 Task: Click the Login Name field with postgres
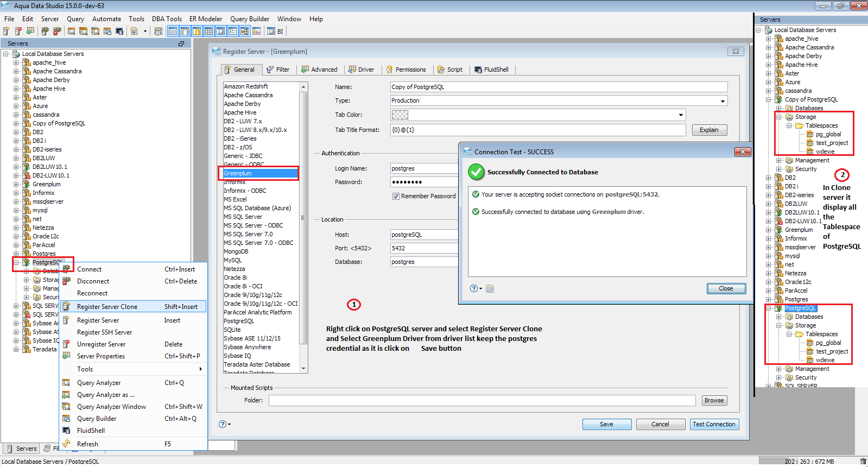425,168
